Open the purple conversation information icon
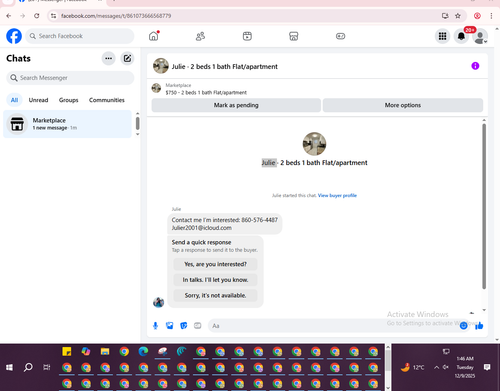 475,66
